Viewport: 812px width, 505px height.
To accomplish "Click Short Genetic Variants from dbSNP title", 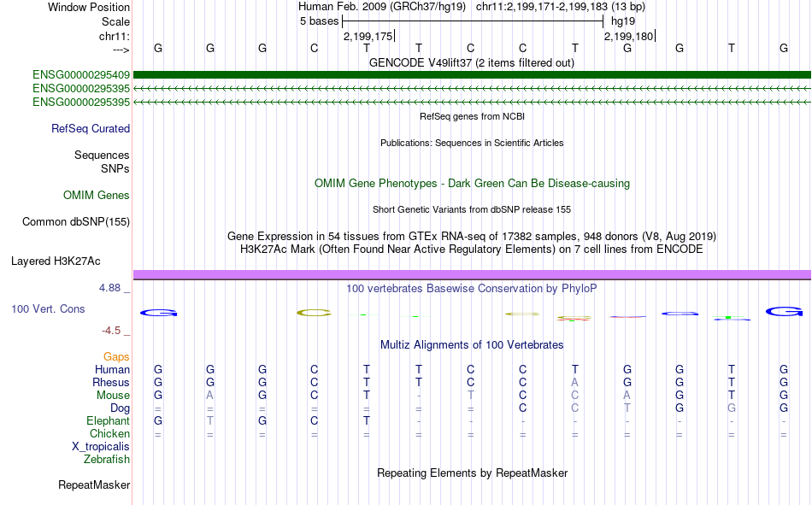I will click(471, 209).
